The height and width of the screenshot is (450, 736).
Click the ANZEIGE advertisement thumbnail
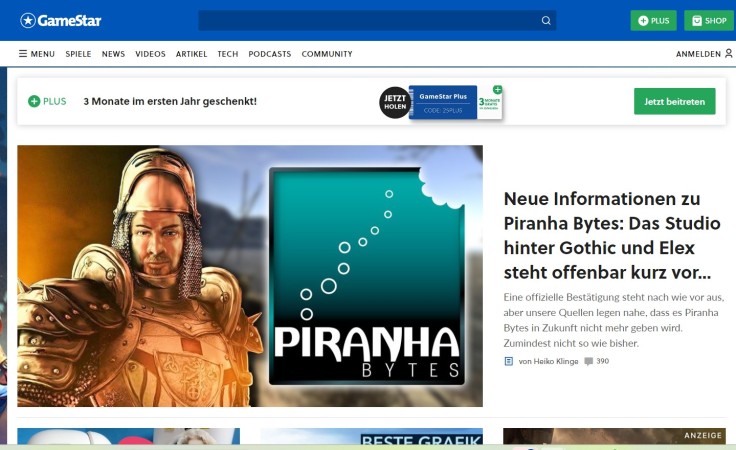click(614, 436)
